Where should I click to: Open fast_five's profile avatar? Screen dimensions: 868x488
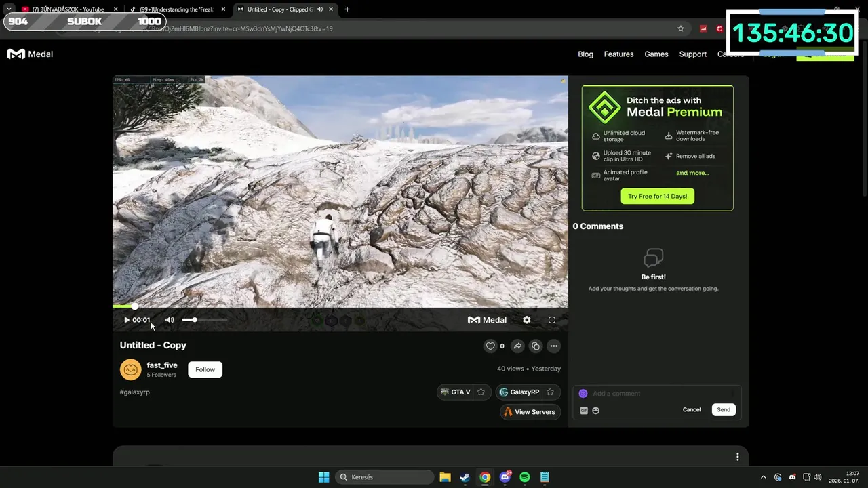tap(131, 369)
